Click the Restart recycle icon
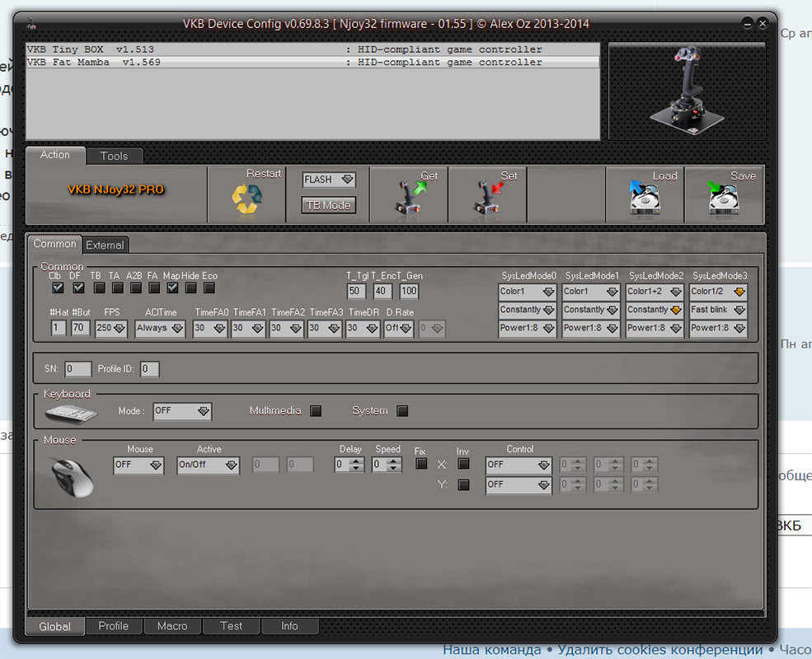The image size is (812, 659). click(246, 199)
